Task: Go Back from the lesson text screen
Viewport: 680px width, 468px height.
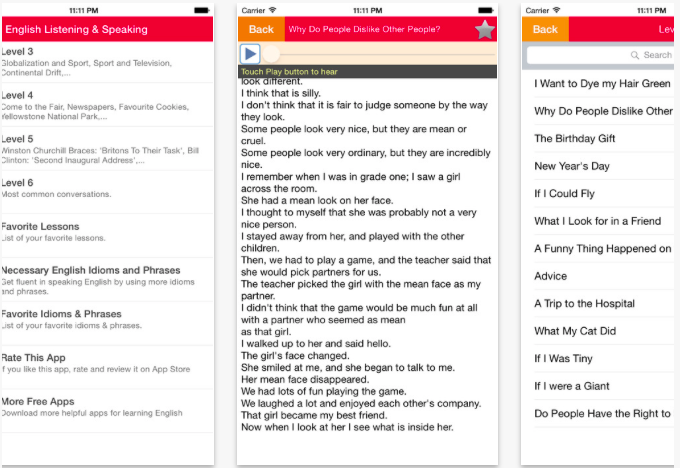Action: [261, 29]
